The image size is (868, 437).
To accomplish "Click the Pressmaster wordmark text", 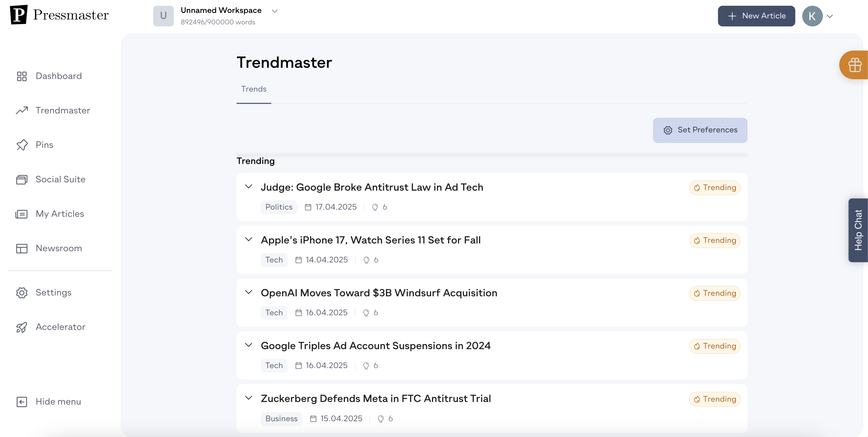I will (x=71, y=15).
